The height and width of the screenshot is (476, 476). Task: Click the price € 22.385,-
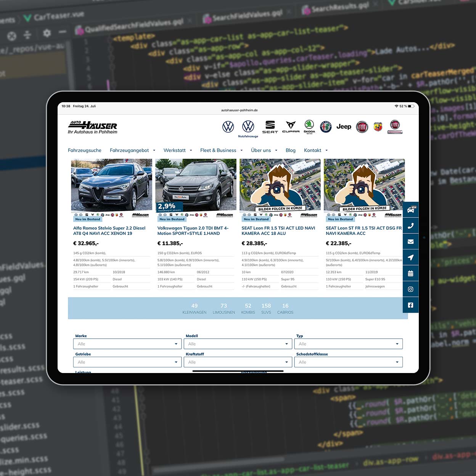339,243
